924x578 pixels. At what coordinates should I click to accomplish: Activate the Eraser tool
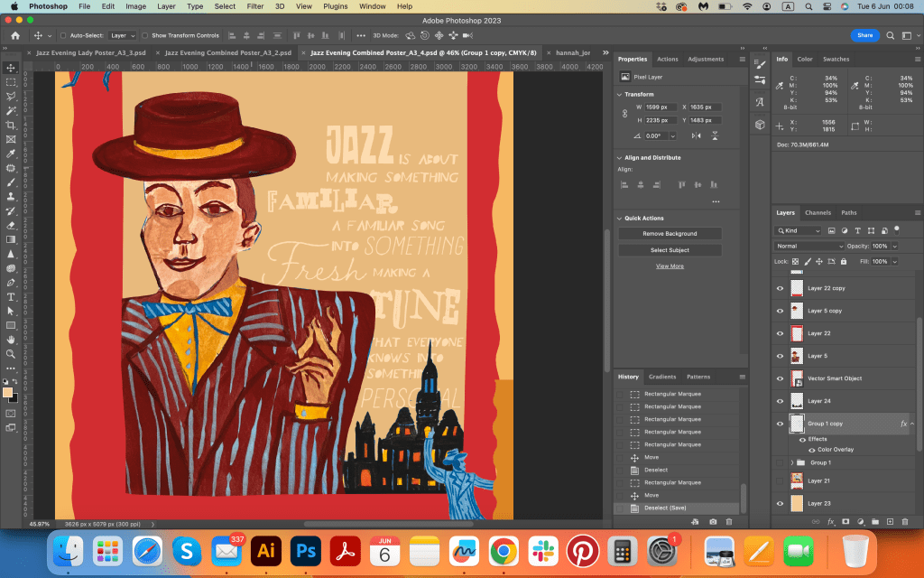[x=11, y=225]
